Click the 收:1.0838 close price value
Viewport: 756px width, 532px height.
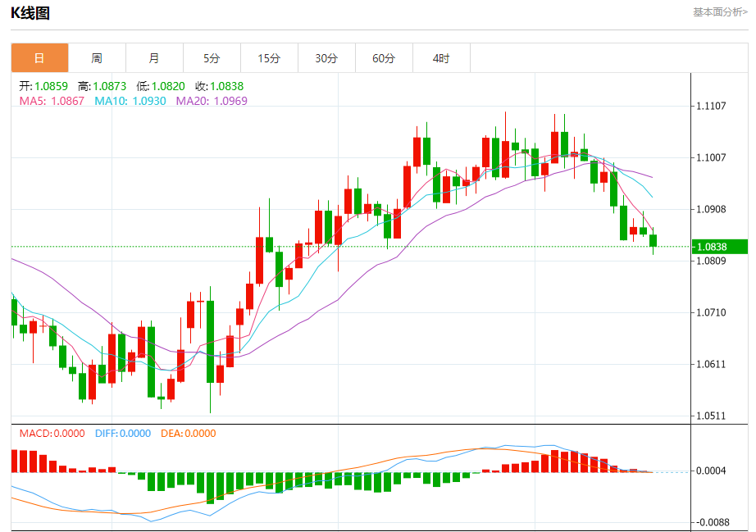[x=220, y=86]
